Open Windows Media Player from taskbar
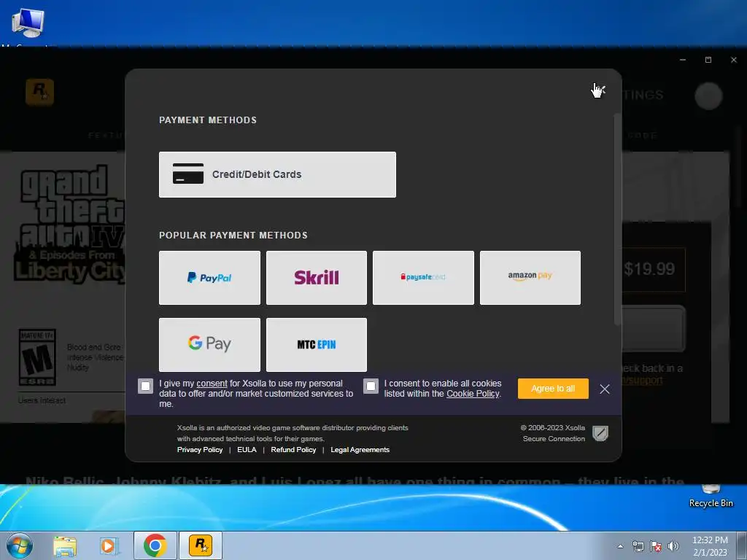Viewport: 747px width, 560px height. [109, 545]
